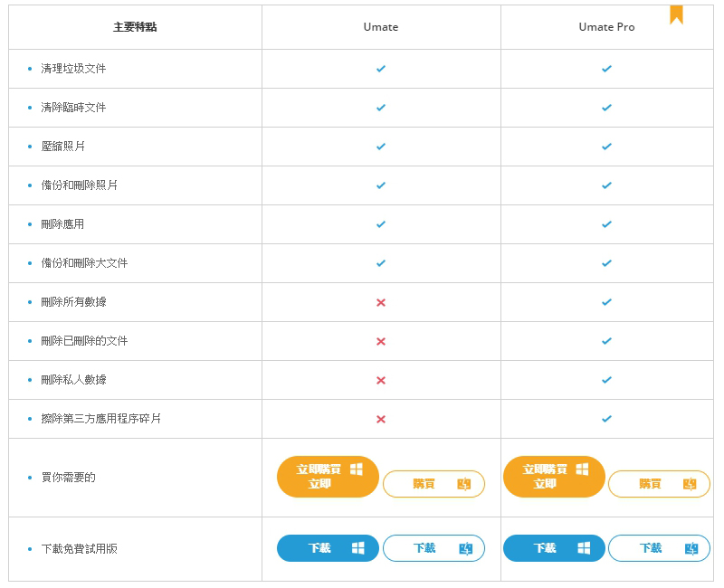Click the 備份和刪除大文件 feature label

[x=84, y=263]
